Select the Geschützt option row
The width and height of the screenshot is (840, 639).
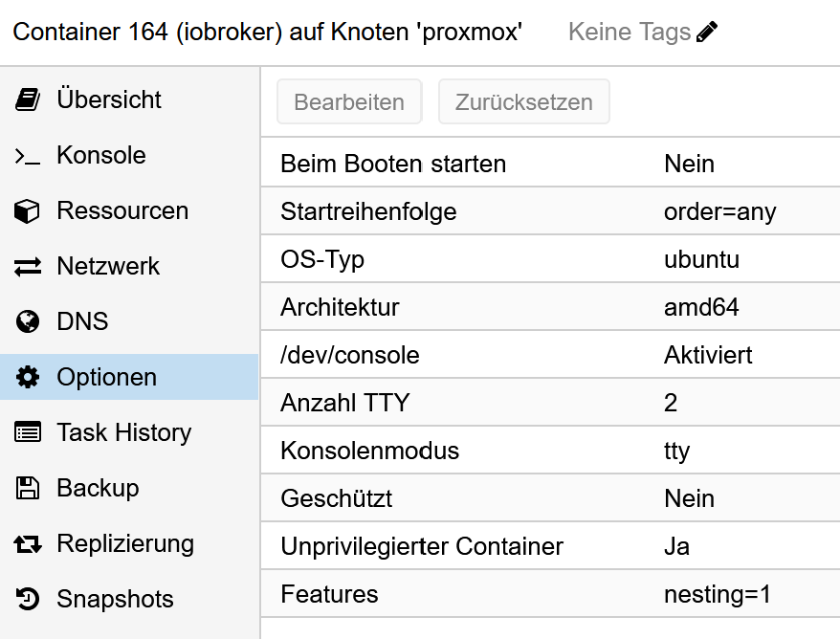550,498
